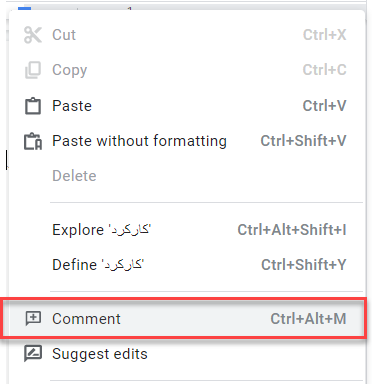The height and width of the screenshot is (384, 372).
Task: Click the Ctrl+Alt+Shift+I shortcut text
Action: (x=292, y=230)
